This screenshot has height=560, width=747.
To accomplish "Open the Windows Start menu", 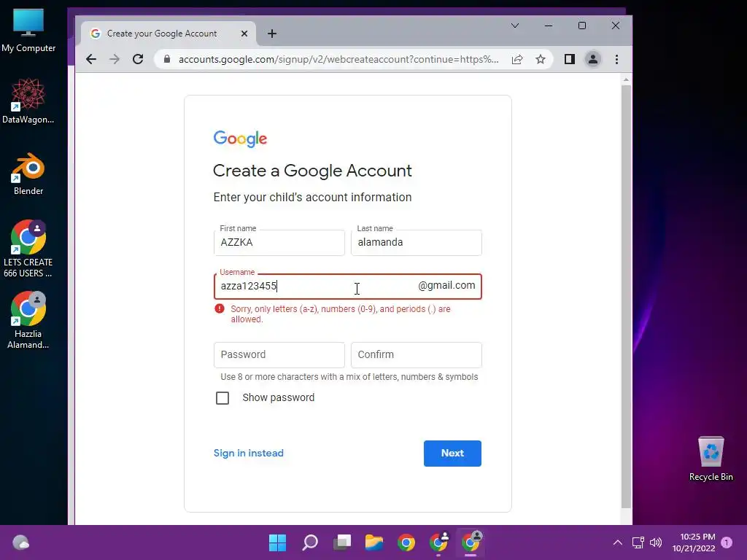I will pos(277,542).
